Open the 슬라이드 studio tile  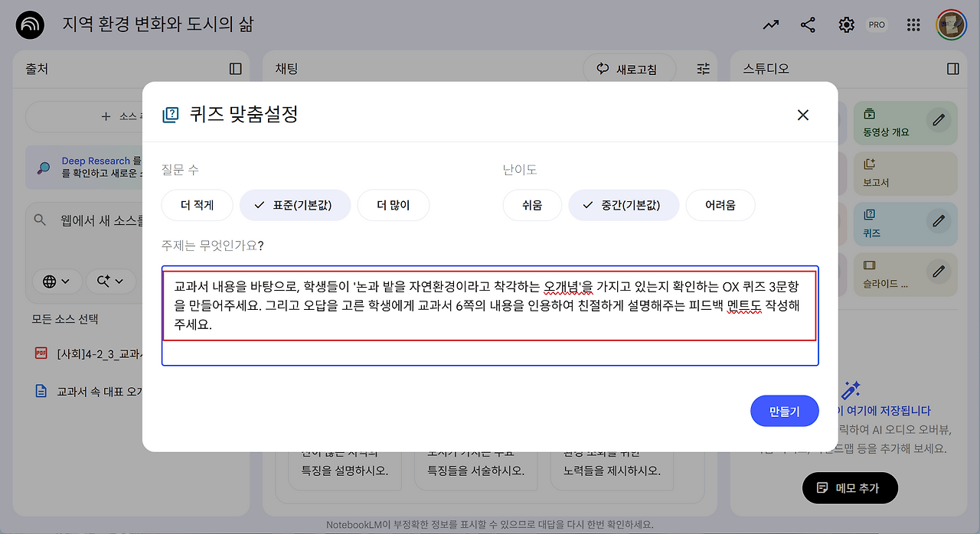tap(905, 275)
